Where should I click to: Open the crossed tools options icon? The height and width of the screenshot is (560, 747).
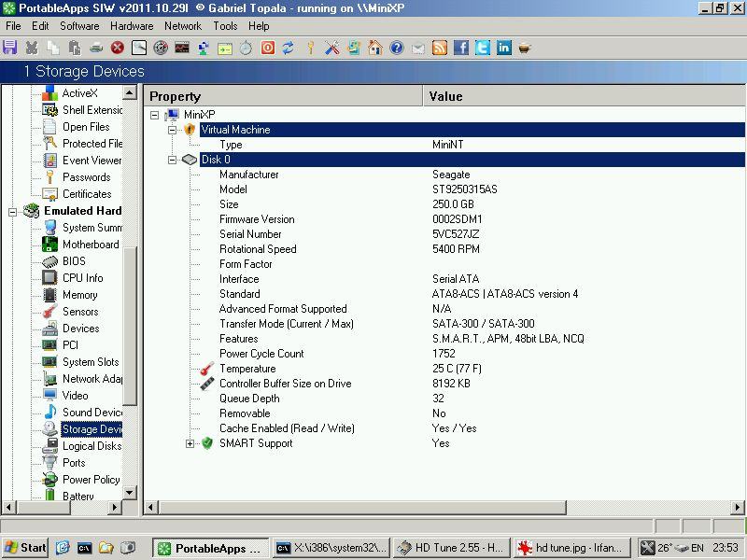tap(332, 48)
